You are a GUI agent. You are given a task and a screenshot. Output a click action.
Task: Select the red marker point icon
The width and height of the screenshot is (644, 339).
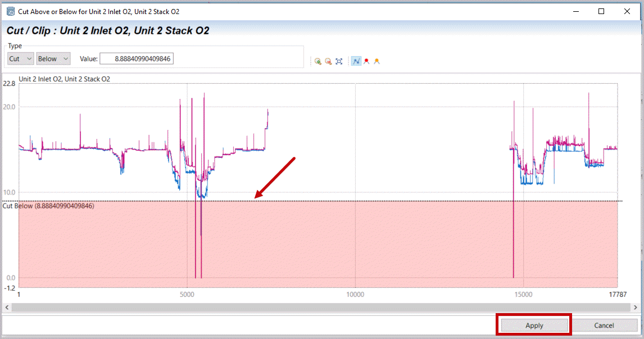click(366, 61)
